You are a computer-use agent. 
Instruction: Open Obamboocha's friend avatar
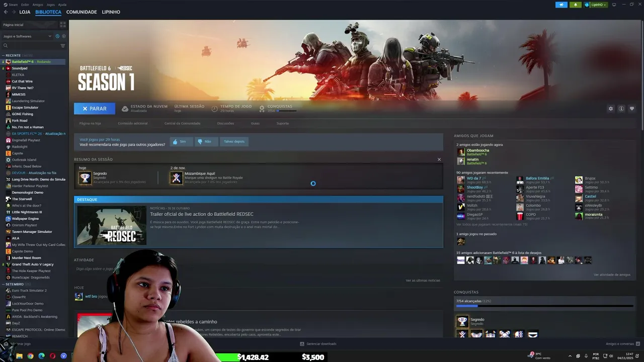[460, 152]
